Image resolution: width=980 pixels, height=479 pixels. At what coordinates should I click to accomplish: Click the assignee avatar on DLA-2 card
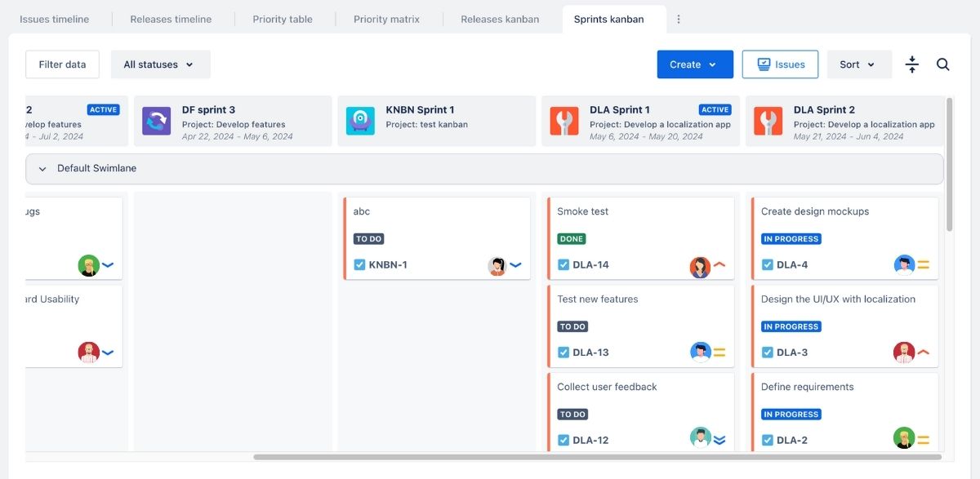point(903,438)
